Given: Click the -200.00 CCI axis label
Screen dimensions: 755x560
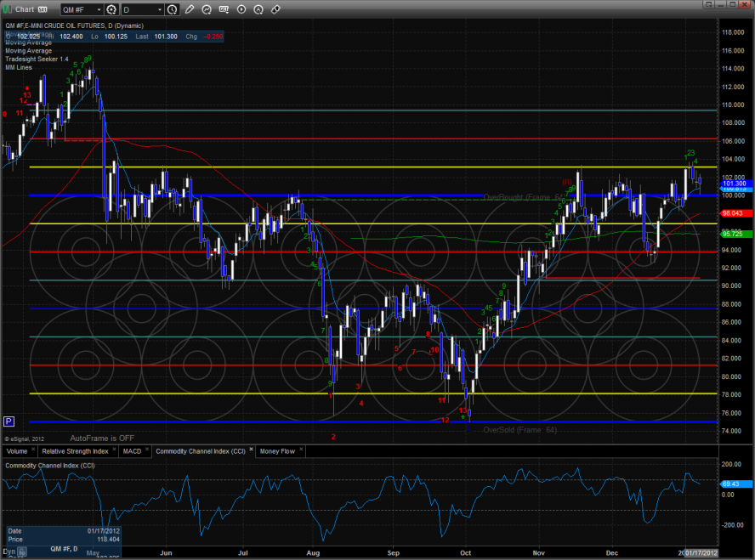Looking at the screenshot, I should pos(732,525).
